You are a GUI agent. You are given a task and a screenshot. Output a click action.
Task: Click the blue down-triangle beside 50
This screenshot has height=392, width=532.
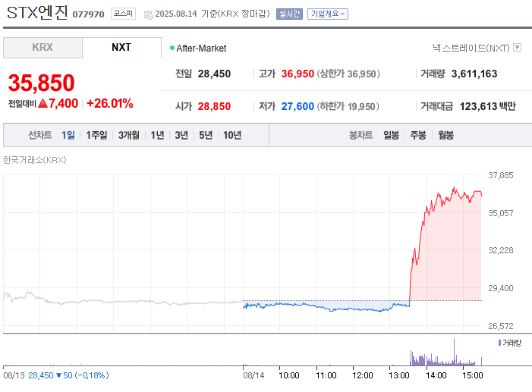coord(58,375)
